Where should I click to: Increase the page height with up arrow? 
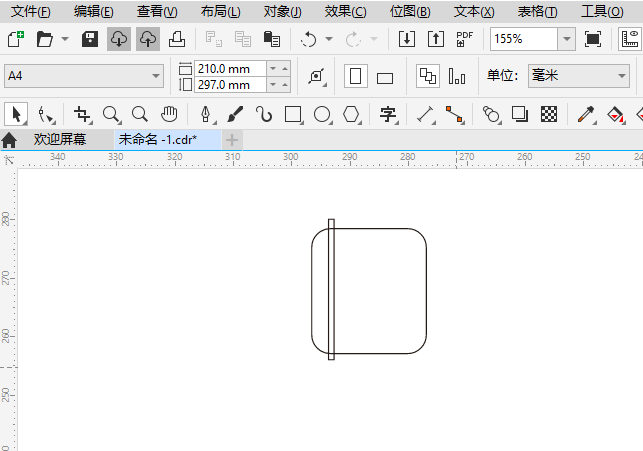(285, 85)
